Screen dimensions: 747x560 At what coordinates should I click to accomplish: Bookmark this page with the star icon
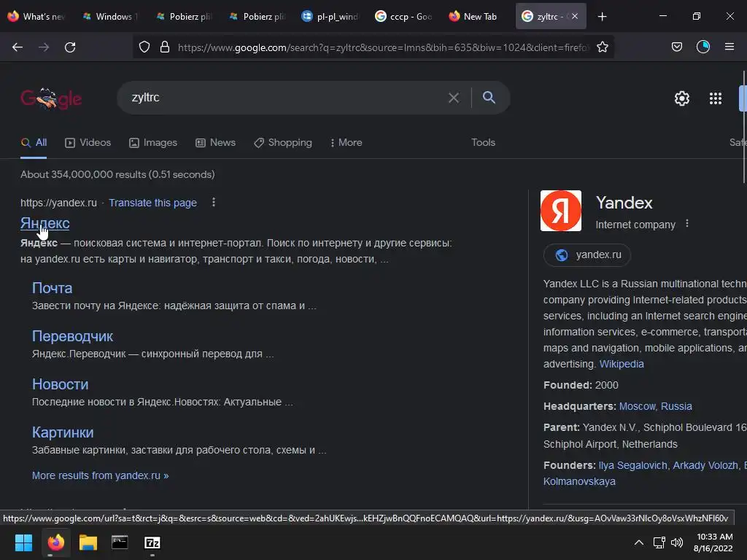pyautogui.click(x=602, y=47)
